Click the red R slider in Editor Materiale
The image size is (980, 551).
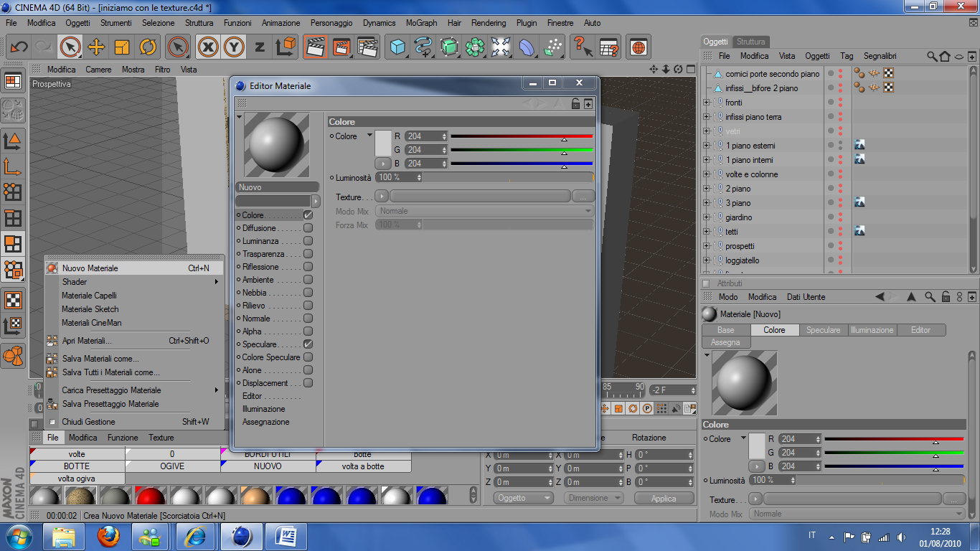[x=522, y=136]
